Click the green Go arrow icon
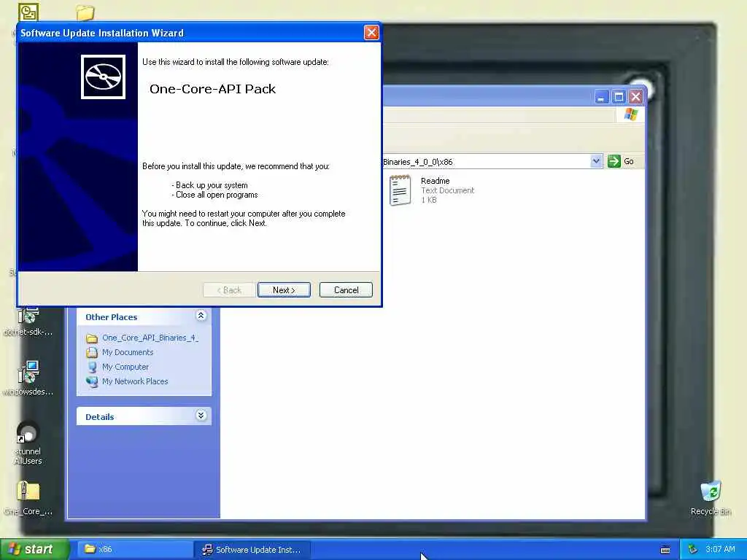Screen dimensions: 747x560 point(614,161)
